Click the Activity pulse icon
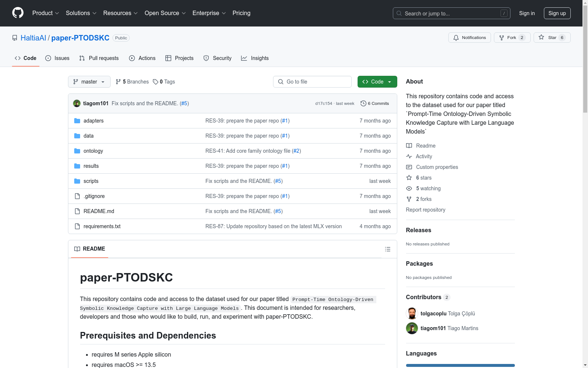The width and height of the screenshot is (588, 368). point(409,156)
